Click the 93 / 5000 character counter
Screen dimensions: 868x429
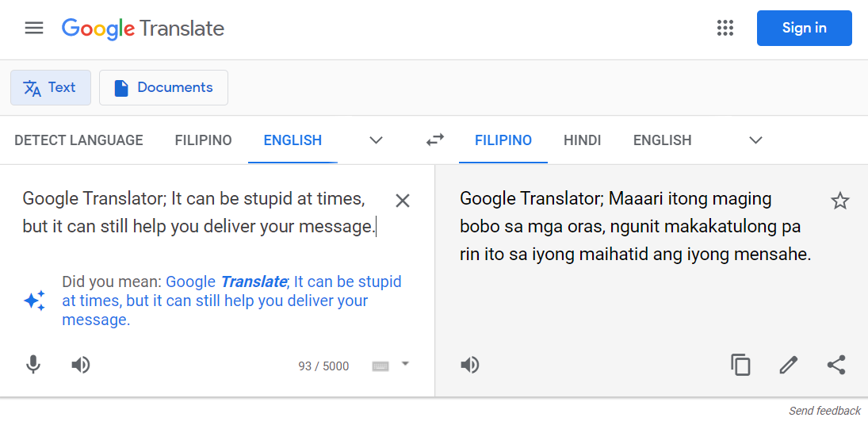323,366
